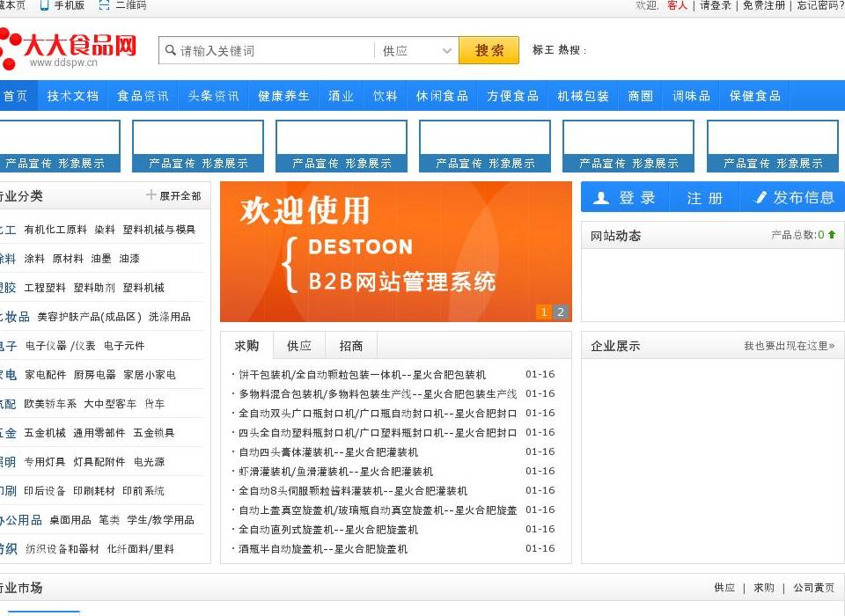Click 印刷耗材 category link
The height and width of the screenshot is (616, 845).
pyautogui.click(x=94, y=492)
